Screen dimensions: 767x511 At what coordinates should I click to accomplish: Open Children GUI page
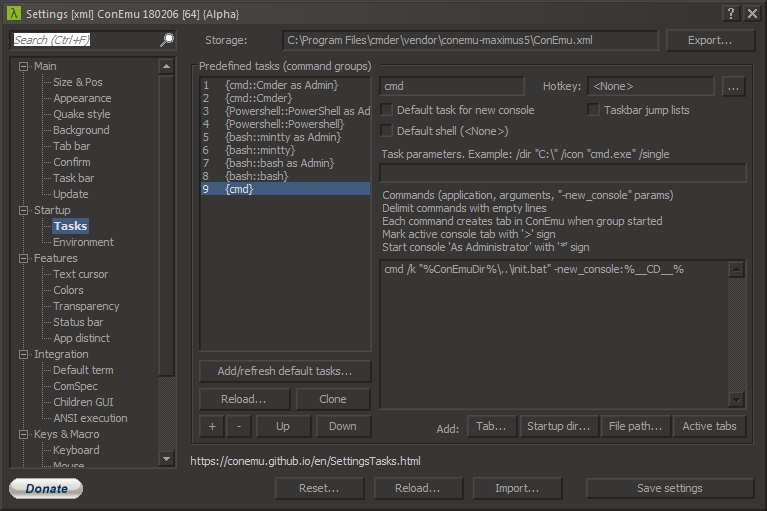(83, 402)
